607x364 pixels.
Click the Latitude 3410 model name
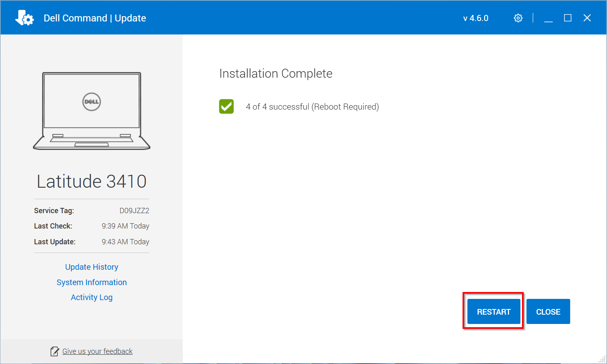[92, 181]
